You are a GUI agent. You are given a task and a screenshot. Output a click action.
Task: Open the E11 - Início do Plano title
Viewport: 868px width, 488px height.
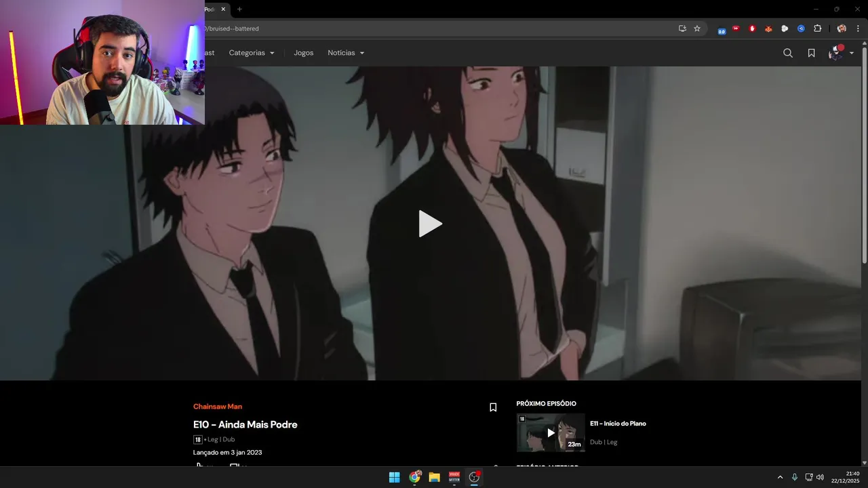tap(618, 424)
